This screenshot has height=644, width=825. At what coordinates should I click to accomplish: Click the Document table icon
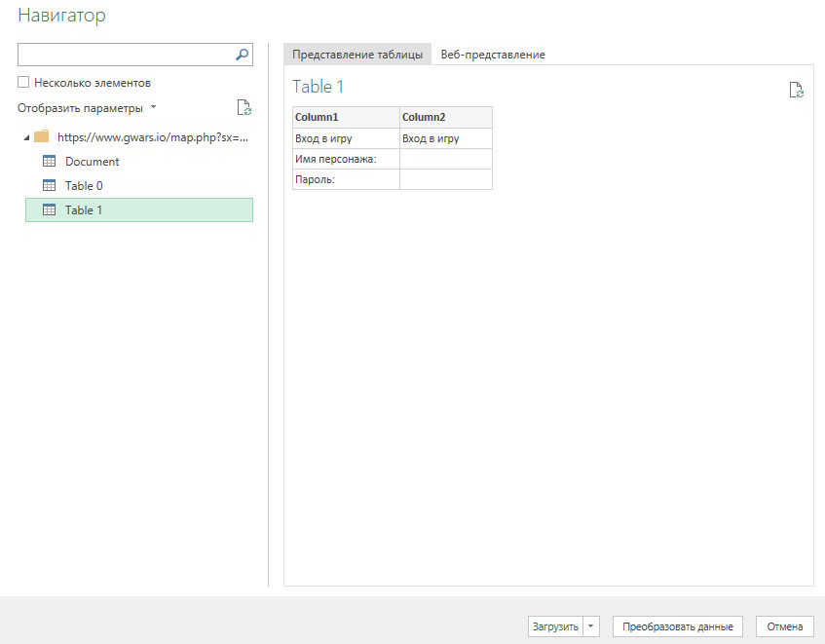pos(49,161)
